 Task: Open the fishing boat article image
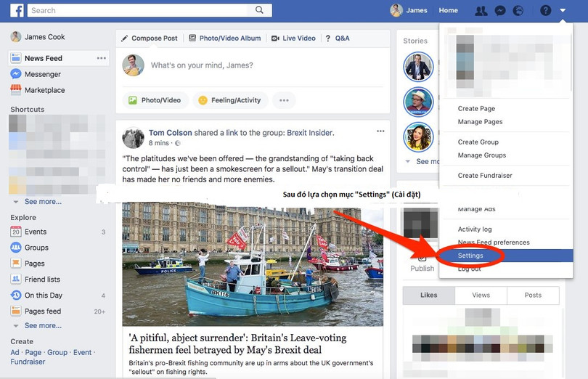pos(253,264)
